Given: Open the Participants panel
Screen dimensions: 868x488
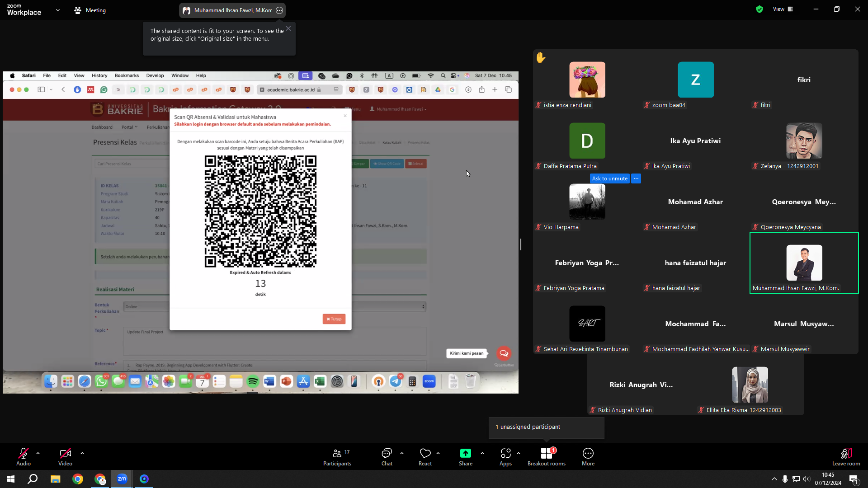Looking at the screenshot, I should click(337, 456).
